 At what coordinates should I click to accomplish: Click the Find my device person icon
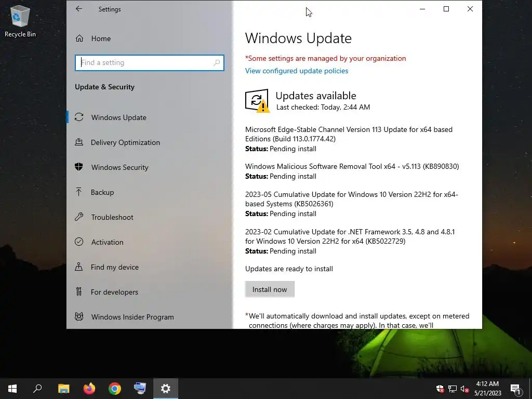tap(79, 267)
